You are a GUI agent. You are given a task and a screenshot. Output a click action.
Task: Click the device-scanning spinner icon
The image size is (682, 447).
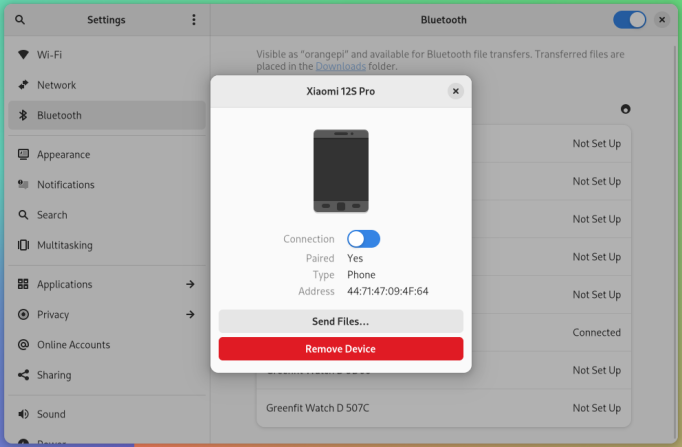(625, 109)
